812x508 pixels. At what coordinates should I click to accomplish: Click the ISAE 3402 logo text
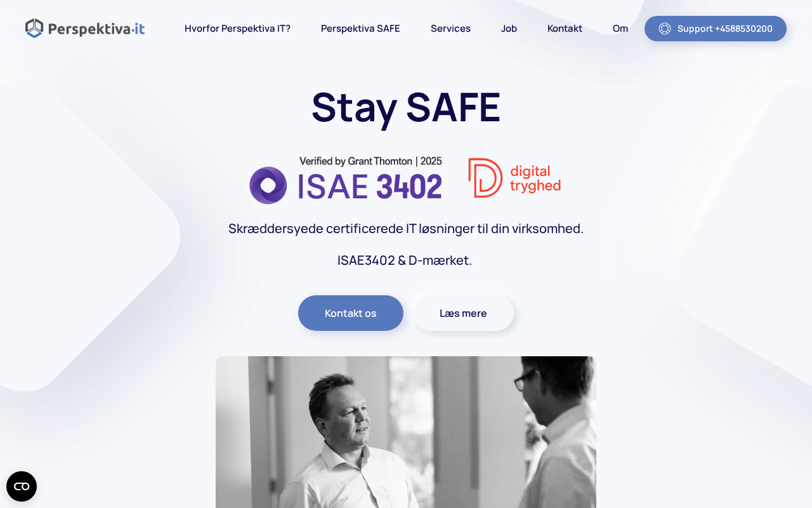click(x=370, y=187)
